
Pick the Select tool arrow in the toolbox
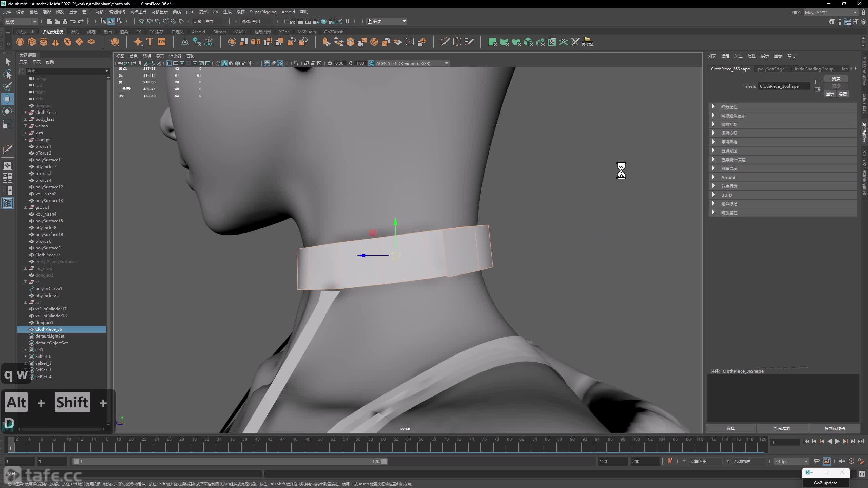click(x=7, y=61)
